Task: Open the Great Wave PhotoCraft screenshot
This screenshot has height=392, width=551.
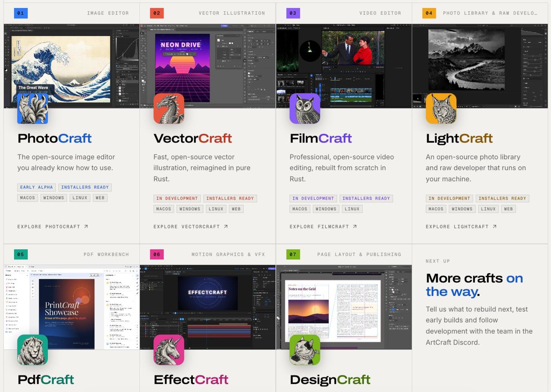Action: [71, 66]
